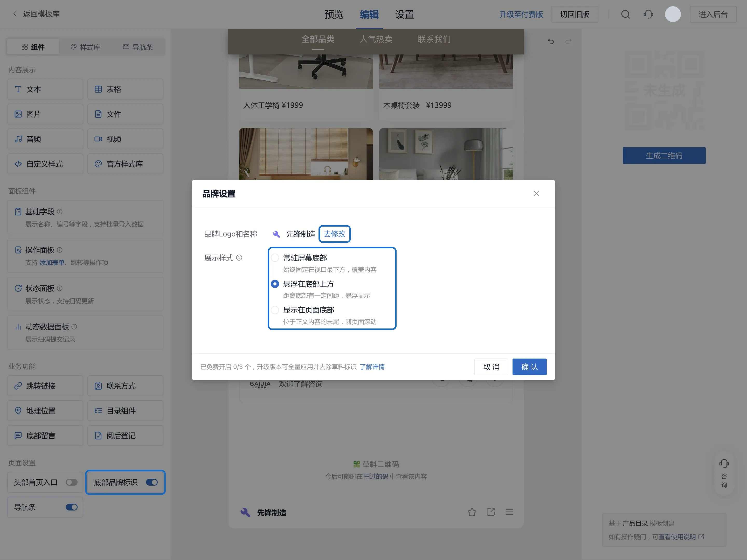Viewport: 747px width, 560px height.
Task: Click 生成二维码 button
Action: coord(664,156)
